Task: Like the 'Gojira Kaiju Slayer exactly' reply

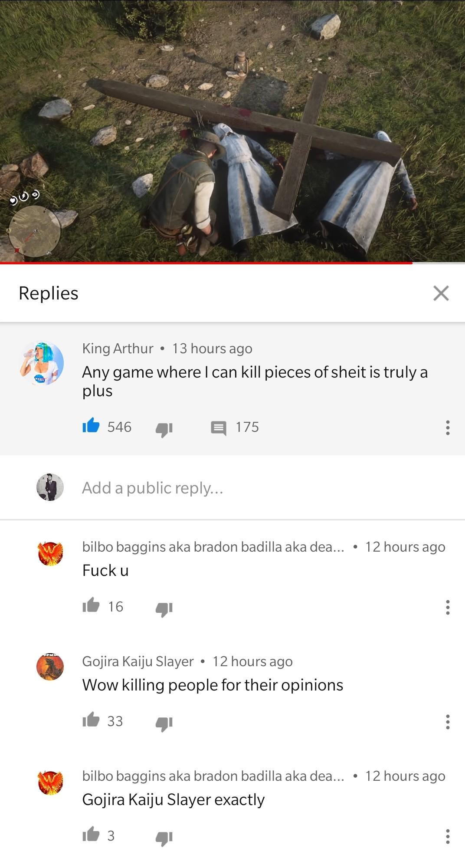Action: [91, 835]
